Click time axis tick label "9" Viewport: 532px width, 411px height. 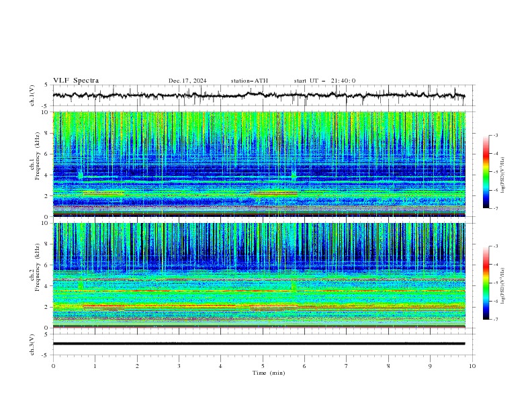[430, 366]
